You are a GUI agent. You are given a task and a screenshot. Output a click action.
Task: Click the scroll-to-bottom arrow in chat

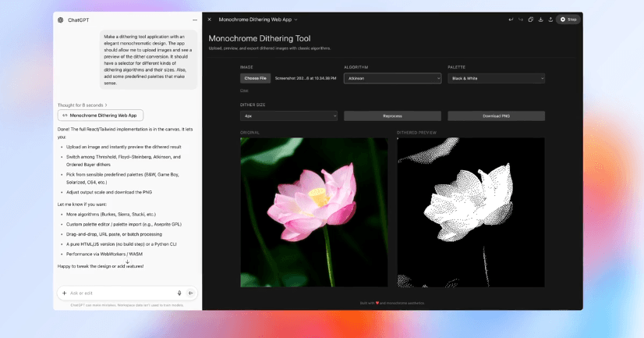click(x=127, y=262)
